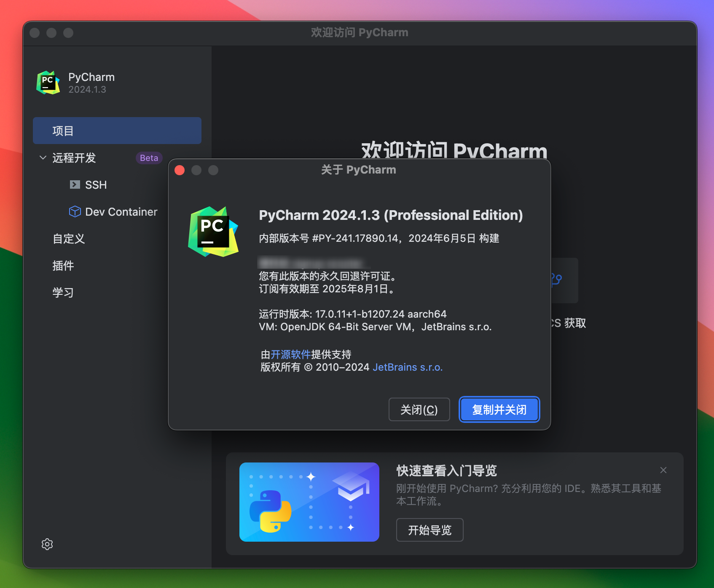
Task: Open the 学习 section
Action: click(x=62, y=292)
